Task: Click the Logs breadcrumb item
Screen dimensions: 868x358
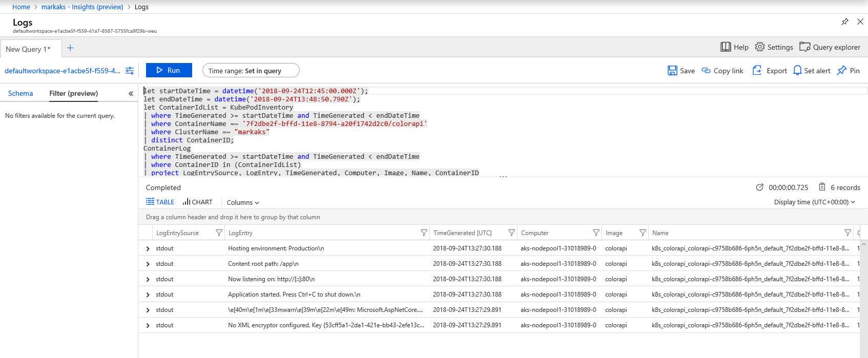Action: pos(141,7)
